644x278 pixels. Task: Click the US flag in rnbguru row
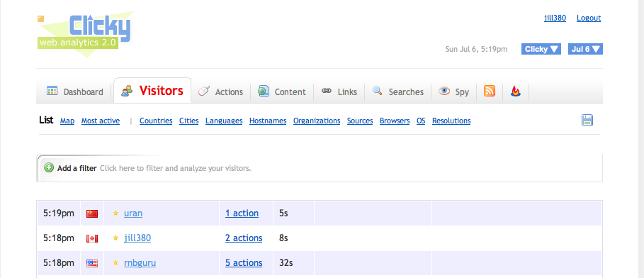(x=92, y=263)
